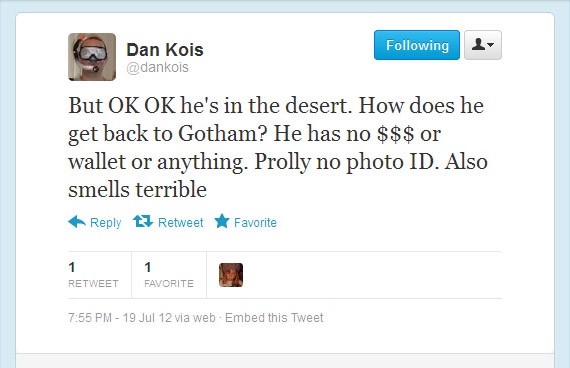Select the Reply text link
Screen dimensions: 570x368
tap(105, 222)
